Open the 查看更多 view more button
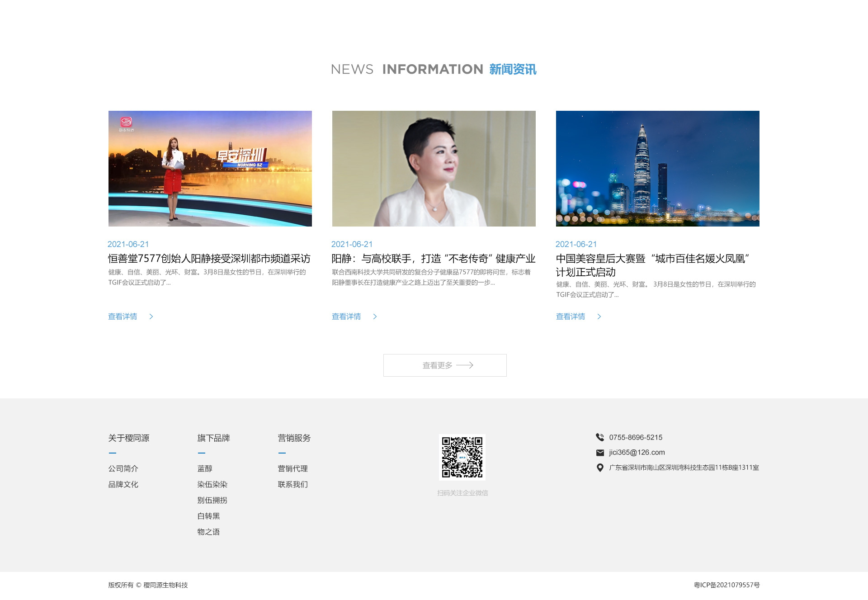Image resolution: width=868 pixels, height=600 pixels. pyautogui.click(x=445, y=365)
